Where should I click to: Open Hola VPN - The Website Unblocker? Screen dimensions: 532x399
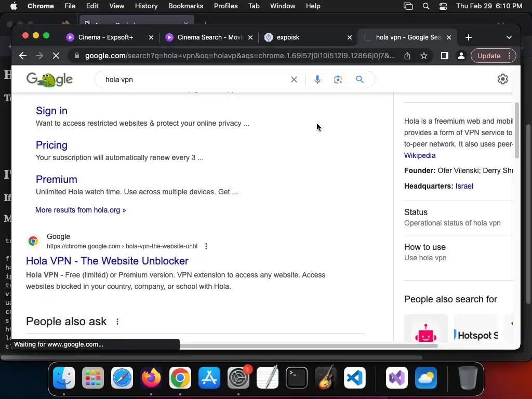click(107, 261)
